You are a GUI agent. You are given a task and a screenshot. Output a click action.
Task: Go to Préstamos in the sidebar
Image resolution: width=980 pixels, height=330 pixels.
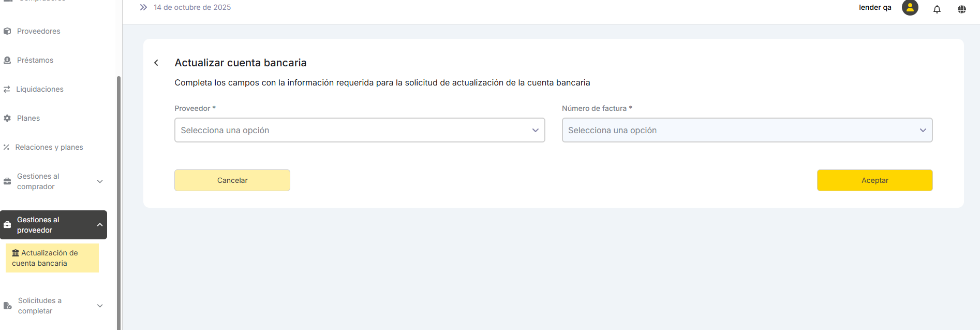pos(35,60)
